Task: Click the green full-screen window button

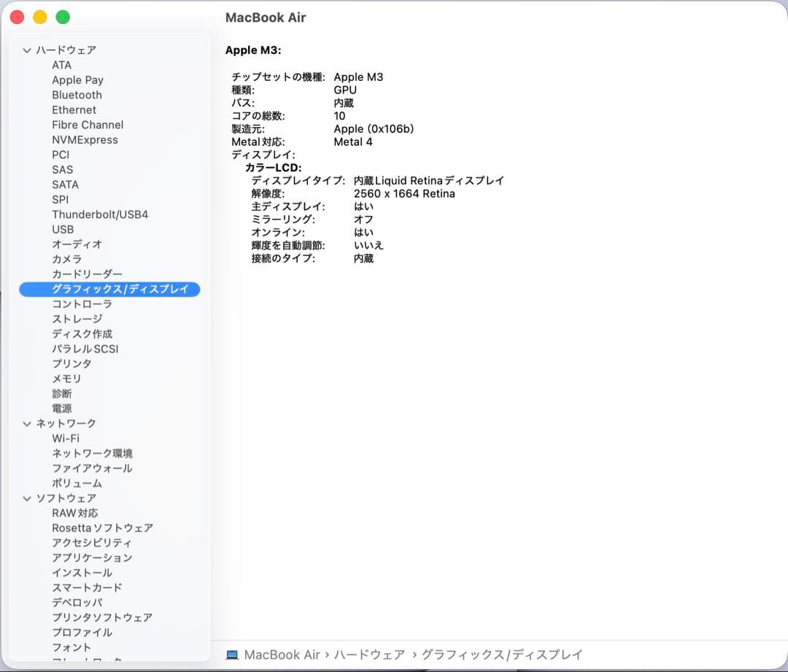Action: click(x=63, y=18)
